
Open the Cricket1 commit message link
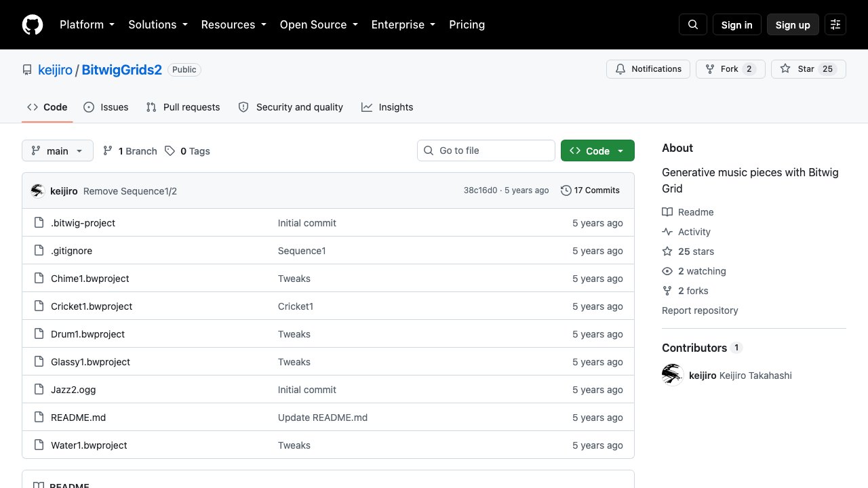(x=296, y=306)
